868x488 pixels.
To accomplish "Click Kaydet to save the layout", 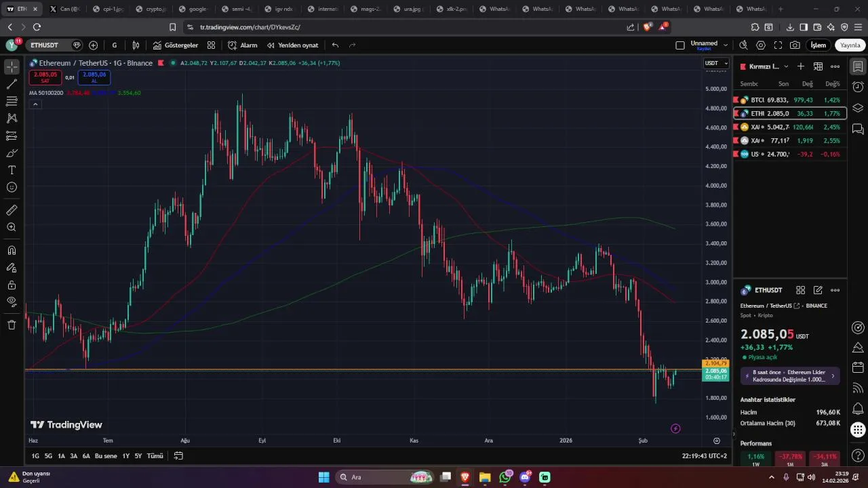I will pyautogui.click(x=704, y=49).
